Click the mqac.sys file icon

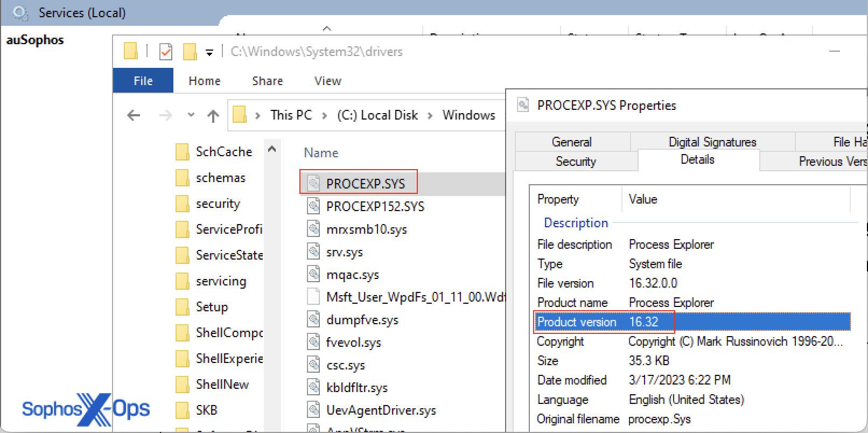(x=313, y=274)
